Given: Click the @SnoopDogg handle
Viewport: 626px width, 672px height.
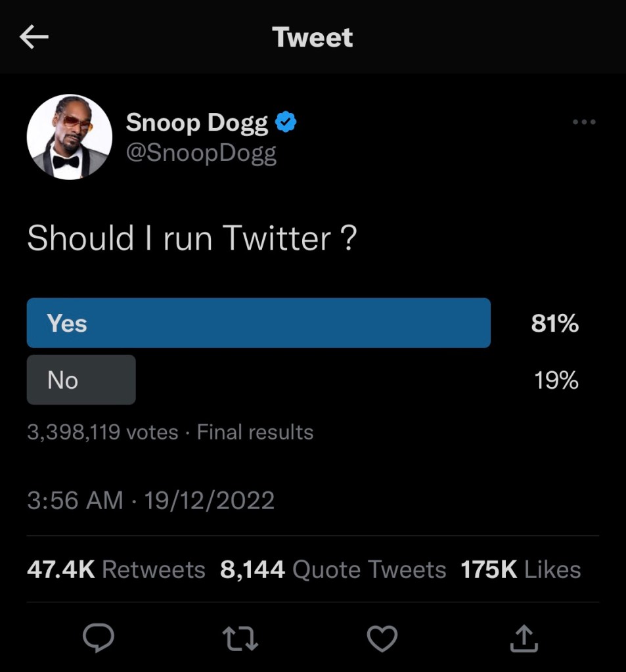Looking at the screenshot, I should point(201,153).
